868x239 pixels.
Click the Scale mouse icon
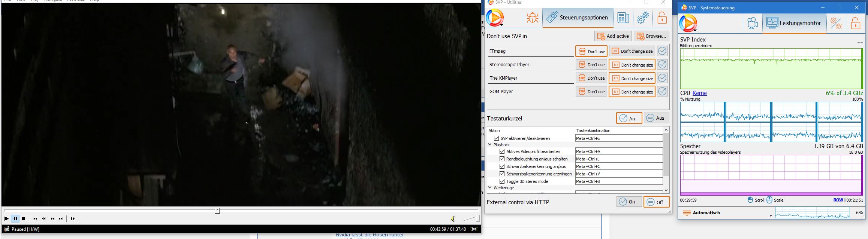[769, 200]
